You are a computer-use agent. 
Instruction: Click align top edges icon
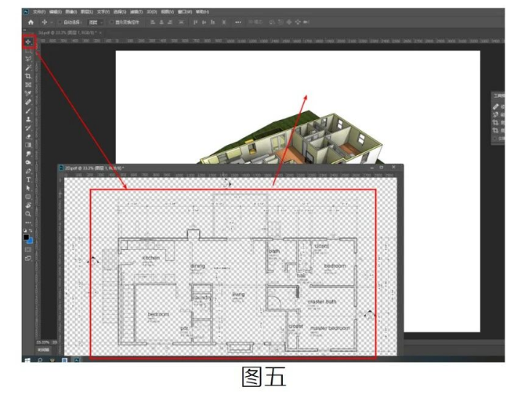195,23
